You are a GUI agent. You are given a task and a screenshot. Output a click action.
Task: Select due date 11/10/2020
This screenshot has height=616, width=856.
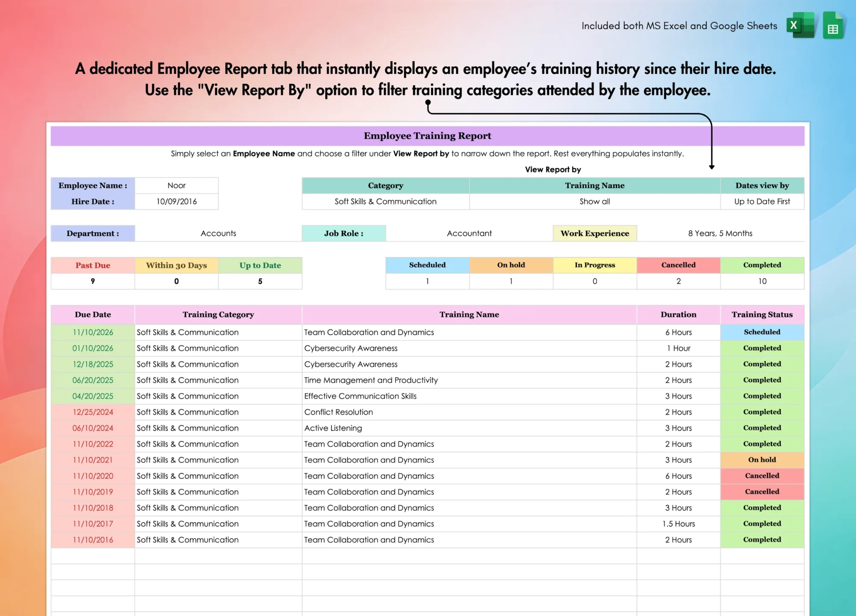(93, 476)
